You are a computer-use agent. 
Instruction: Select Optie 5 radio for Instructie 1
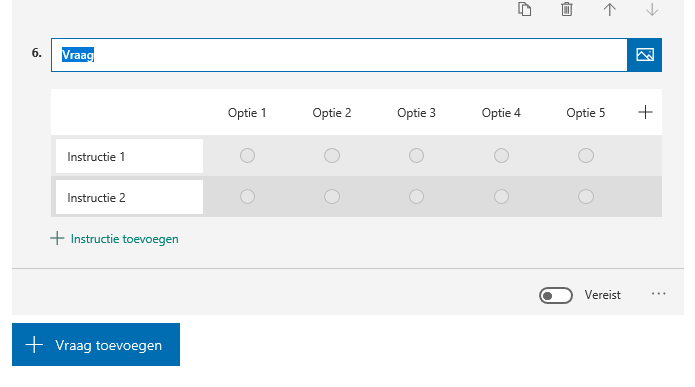586,156
